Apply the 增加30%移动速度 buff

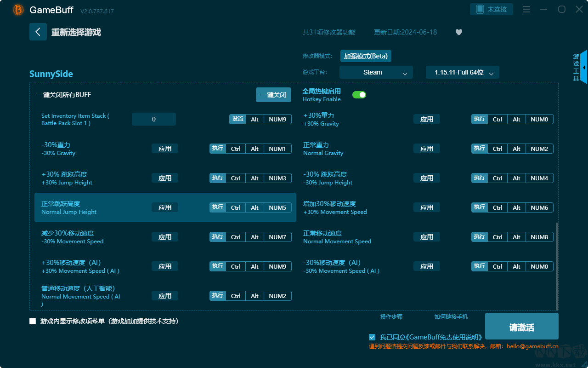(x=427, y=207)
